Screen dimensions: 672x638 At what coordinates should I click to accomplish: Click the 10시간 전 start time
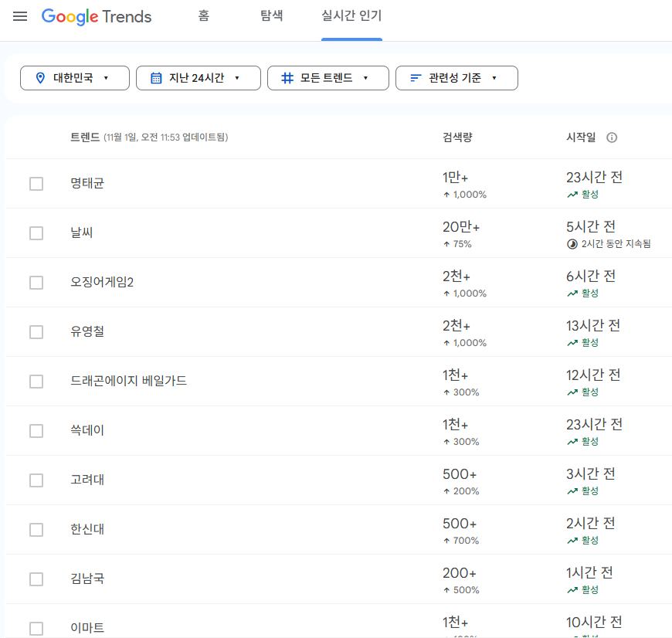click(x=595, y=622)
